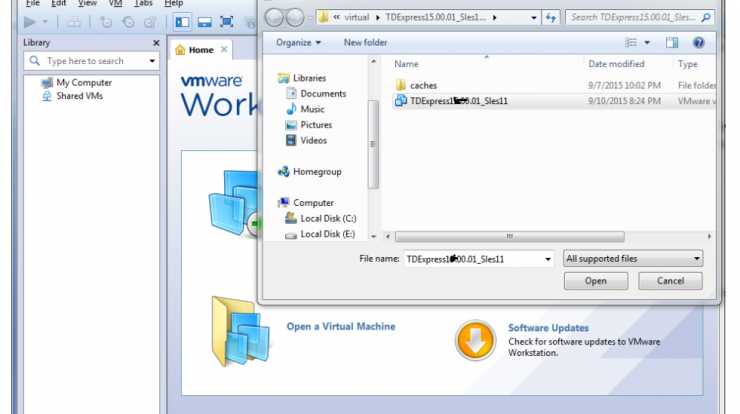Click the navigation pane scroll down arrow
Image resolution: width=740 pixels, height=414 pixels.
373,237
